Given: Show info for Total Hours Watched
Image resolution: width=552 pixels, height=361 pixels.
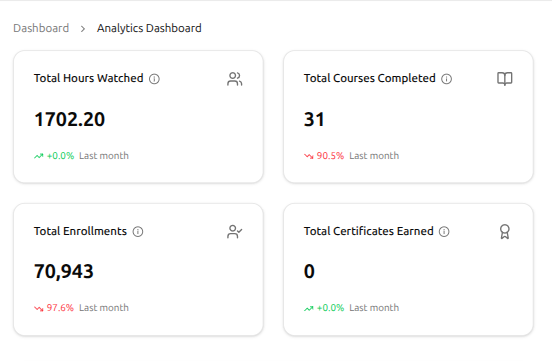Looking at the screenshot, I should click(154, 79).
